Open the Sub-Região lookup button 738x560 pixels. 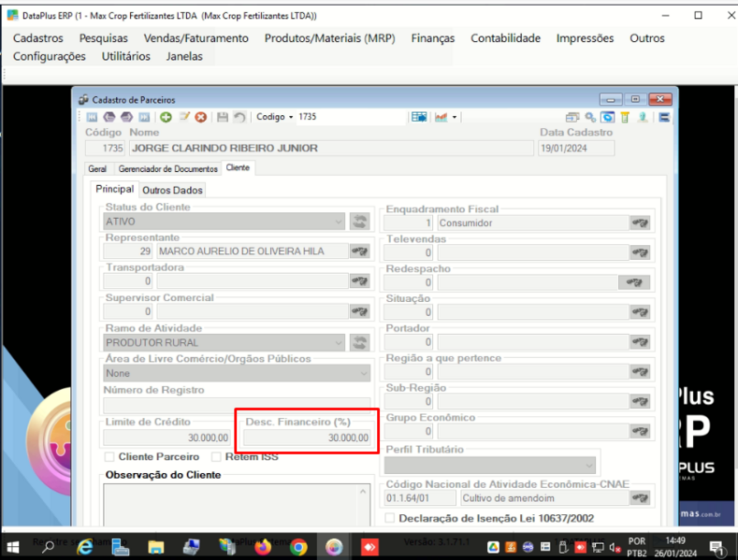[640, 401]
